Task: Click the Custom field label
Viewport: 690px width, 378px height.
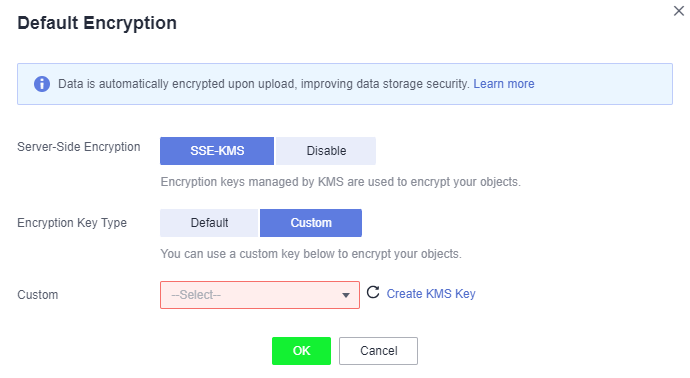Action: [x=37, y=295]
